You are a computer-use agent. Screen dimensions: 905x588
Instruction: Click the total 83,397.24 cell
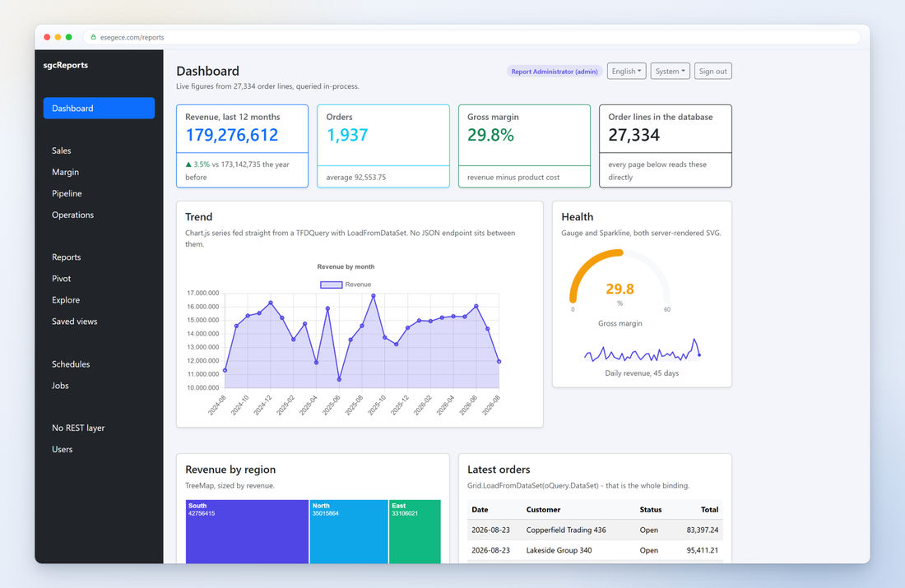point(703,530)
